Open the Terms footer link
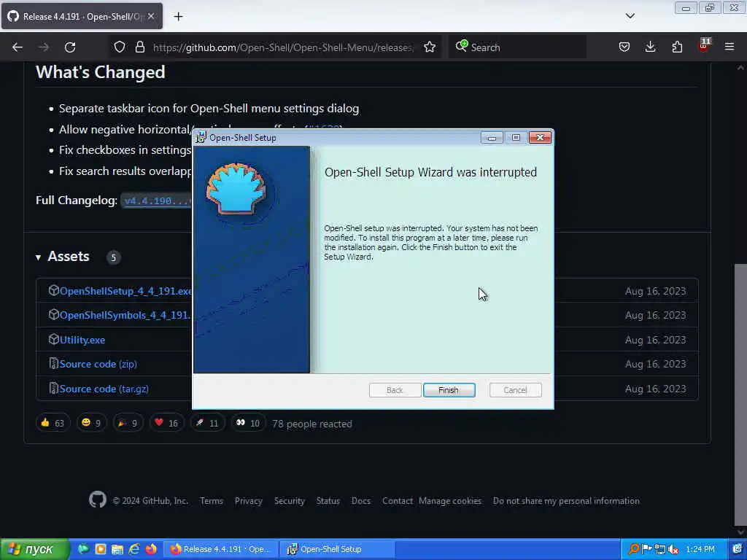Viewport: 747px width, 560px height. click(x=212, y=501)
